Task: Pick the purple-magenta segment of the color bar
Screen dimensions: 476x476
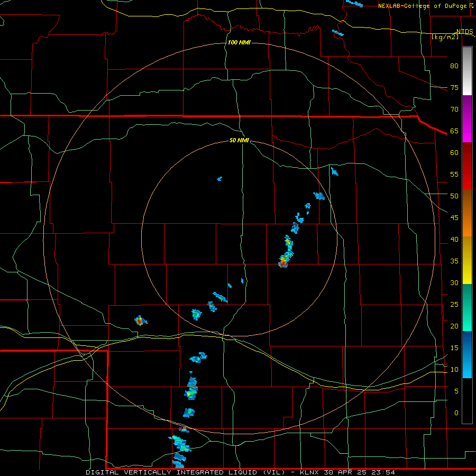Action: tap(467, 119)
